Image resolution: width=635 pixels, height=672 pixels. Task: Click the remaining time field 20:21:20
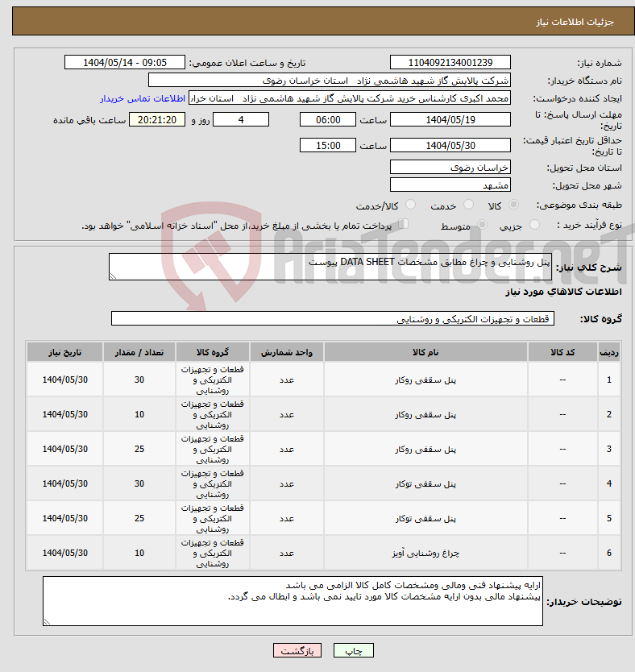(157, 120)
